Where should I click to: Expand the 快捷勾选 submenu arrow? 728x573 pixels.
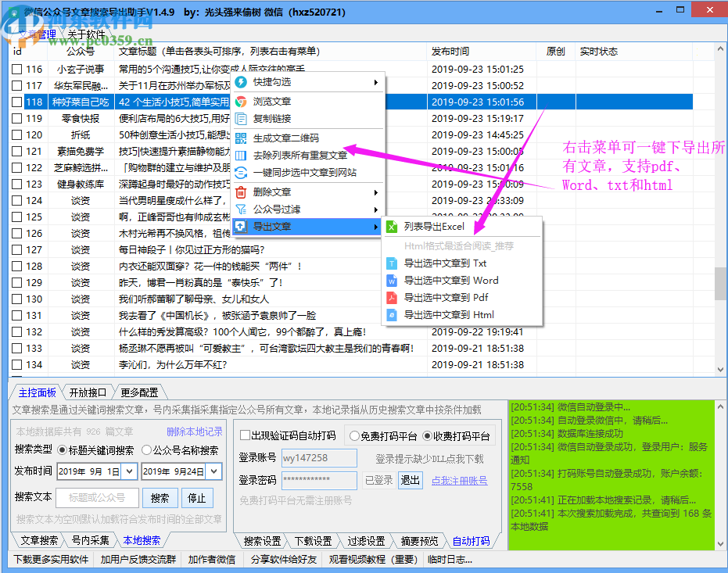point(376,84)
